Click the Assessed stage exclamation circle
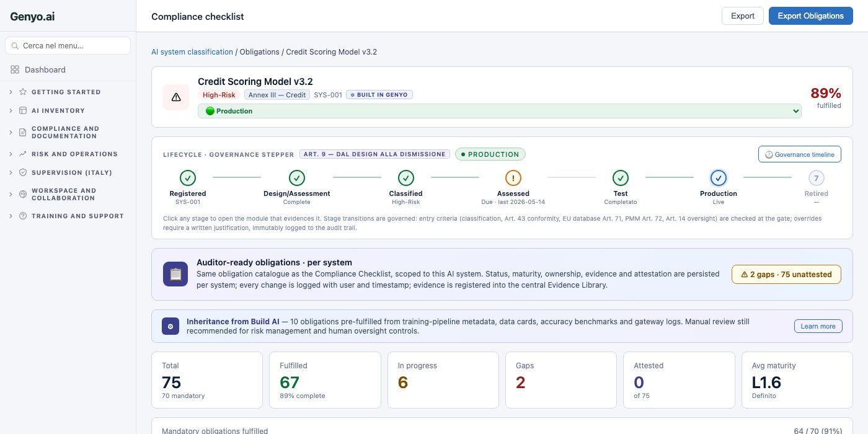Screen dimensions: 868x434 point(513,178)
